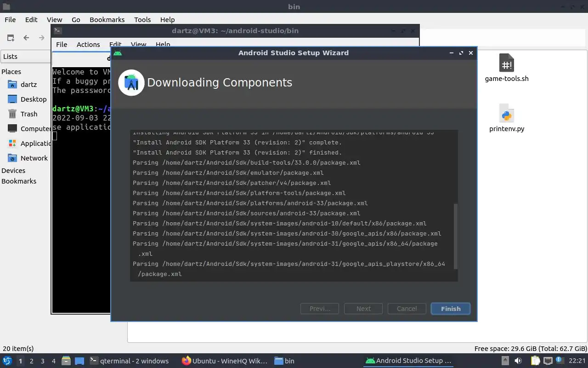Viewport: 588px width, 368px height.
Task: Open game-tools.sh file icon
Action: coord(506,63)
